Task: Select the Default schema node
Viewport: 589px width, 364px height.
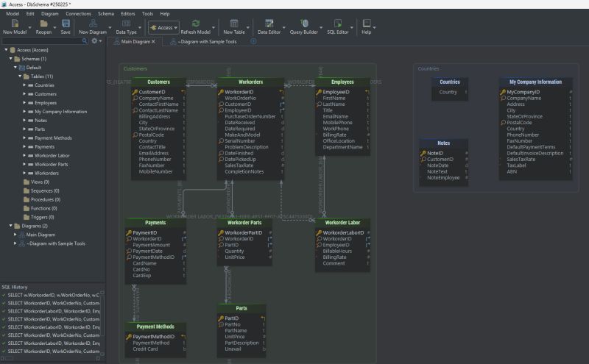Action: click(33, 68)
